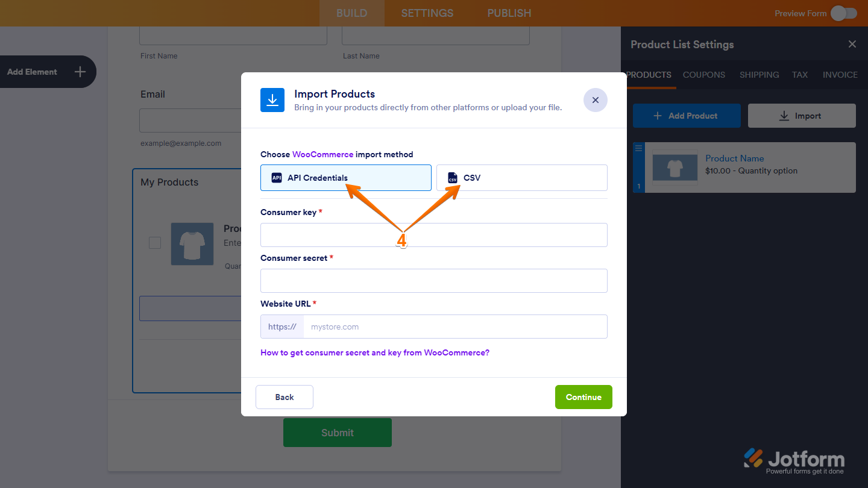Click the drag handle on the product item
Image resolution: width=868 pixels, height=488 pixels.
[638, 148]
